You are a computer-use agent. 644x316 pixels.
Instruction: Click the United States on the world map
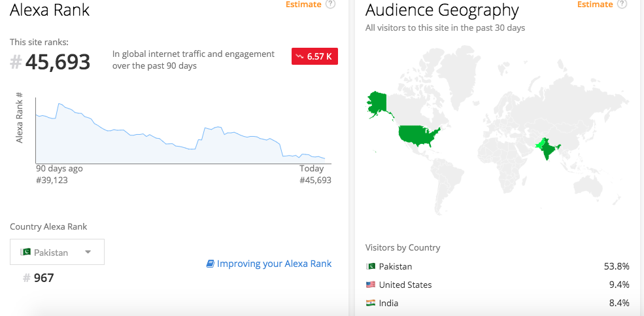tap(417, 135)
